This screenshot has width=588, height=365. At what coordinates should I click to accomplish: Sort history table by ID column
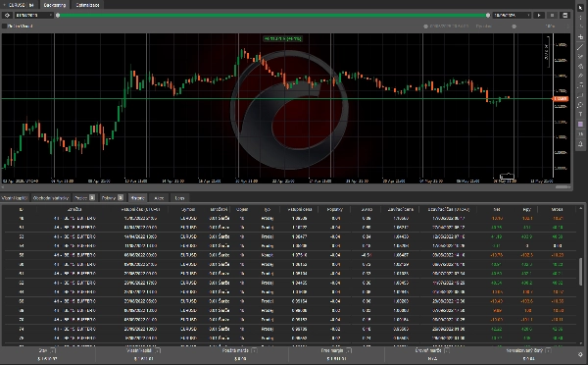coord(21,209)
